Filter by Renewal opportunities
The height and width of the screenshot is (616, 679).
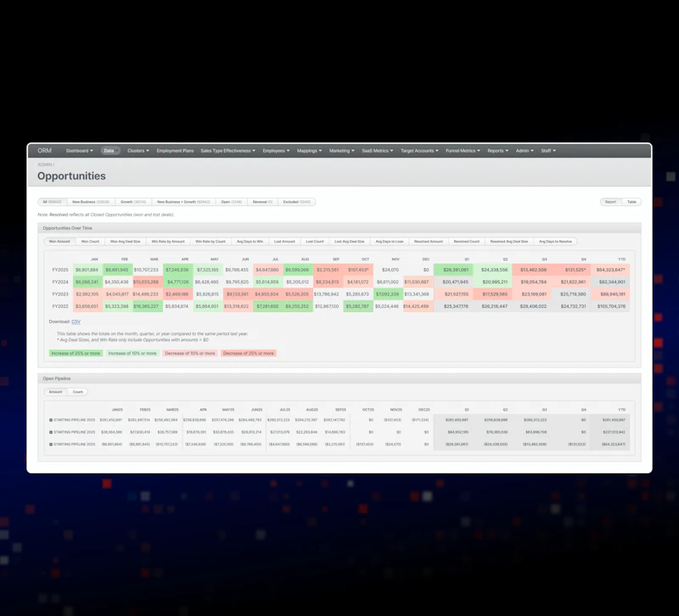coord(262,202)
